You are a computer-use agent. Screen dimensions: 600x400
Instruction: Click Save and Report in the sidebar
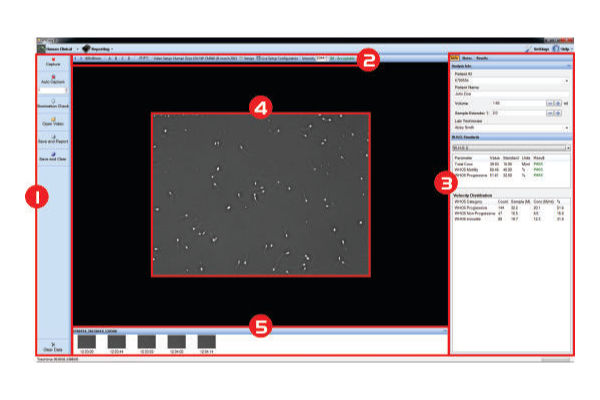53,139
